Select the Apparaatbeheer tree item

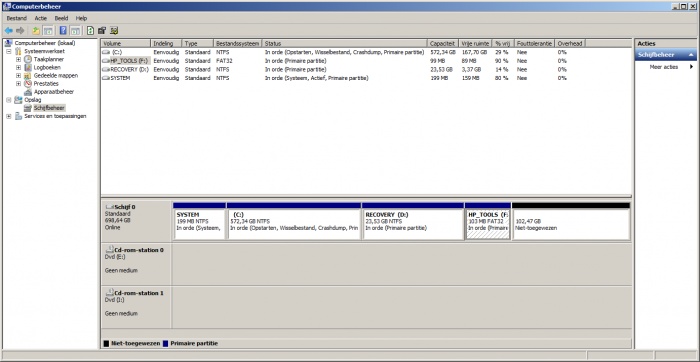coord(54,92)
